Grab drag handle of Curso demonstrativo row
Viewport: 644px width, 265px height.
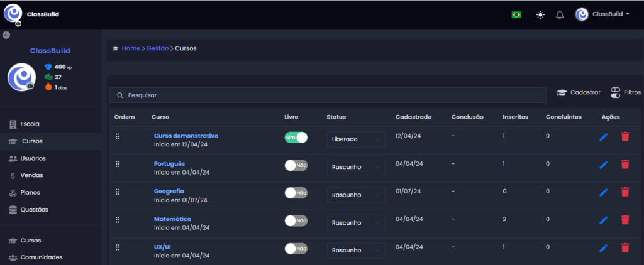[x=118, y=136]
